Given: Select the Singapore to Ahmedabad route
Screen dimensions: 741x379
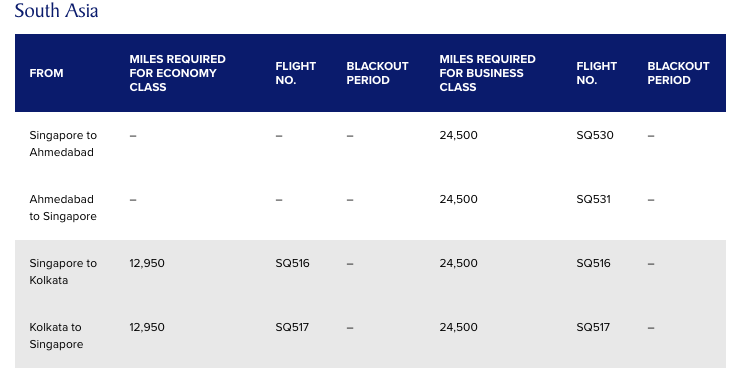Looking at the screenshot, I should 63,144.
